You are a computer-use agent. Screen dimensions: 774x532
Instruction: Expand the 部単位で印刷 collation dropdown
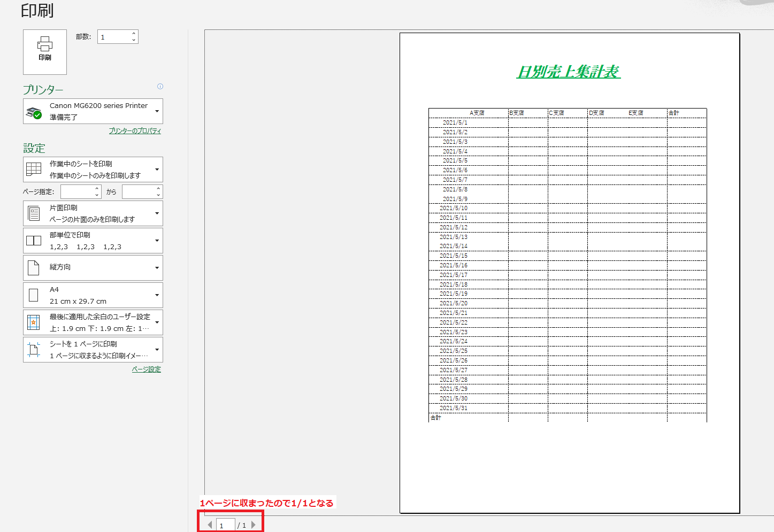point(157,241)
